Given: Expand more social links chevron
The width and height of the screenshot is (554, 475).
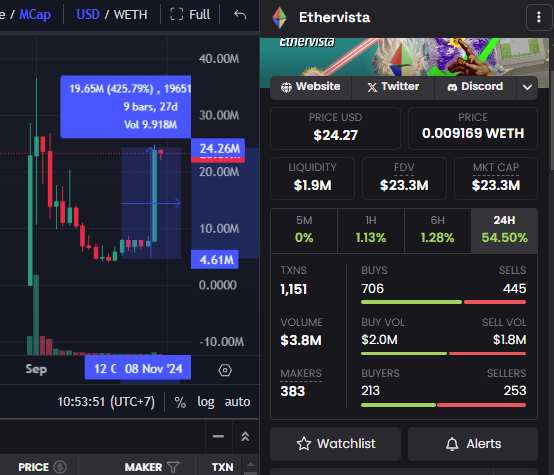Looking at the screenshot, I should pos(527,87).
